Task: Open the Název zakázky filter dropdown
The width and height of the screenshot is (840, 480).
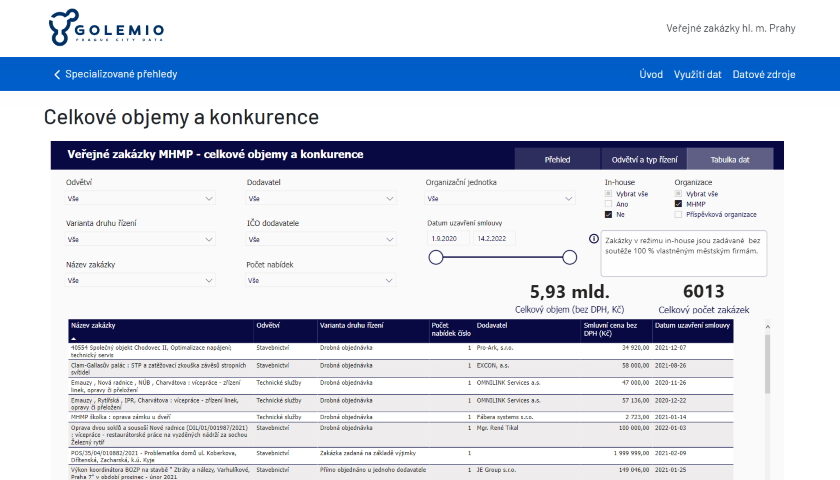Action: 140,280
